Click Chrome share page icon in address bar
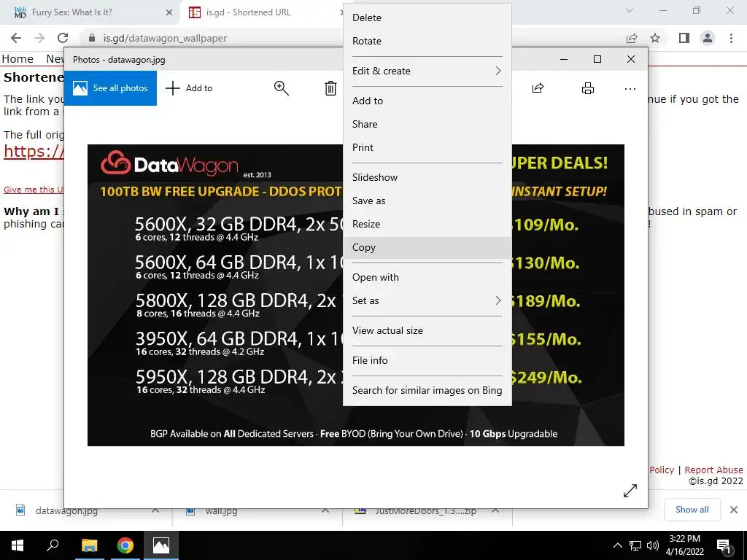 [x=632, y=38]
